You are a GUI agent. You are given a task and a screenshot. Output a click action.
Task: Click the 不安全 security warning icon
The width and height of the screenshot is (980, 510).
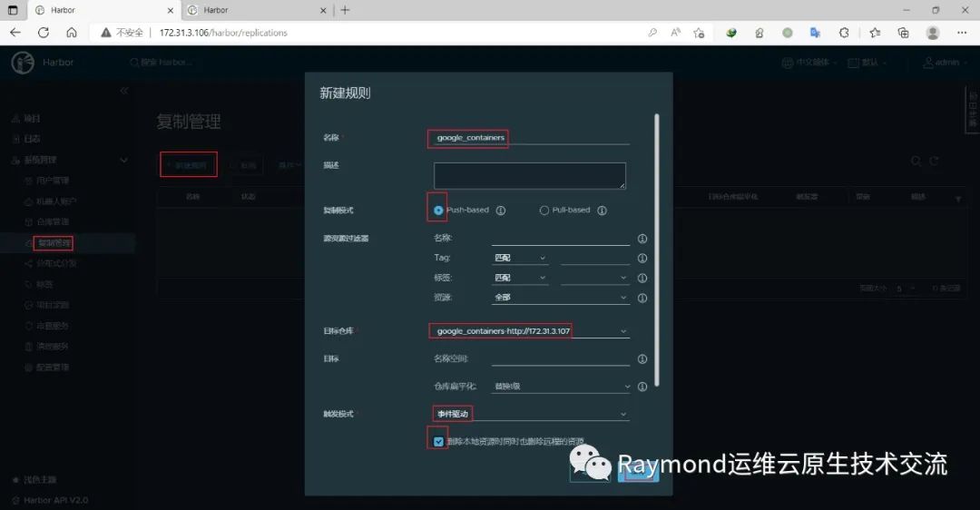click(105, 33)
